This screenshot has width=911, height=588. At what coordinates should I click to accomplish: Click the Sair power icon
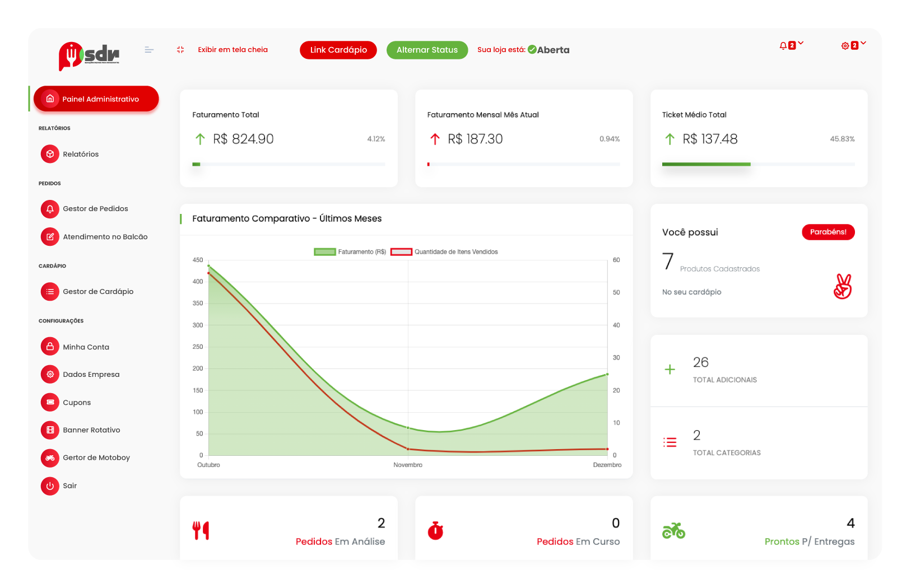pos(50,486)
